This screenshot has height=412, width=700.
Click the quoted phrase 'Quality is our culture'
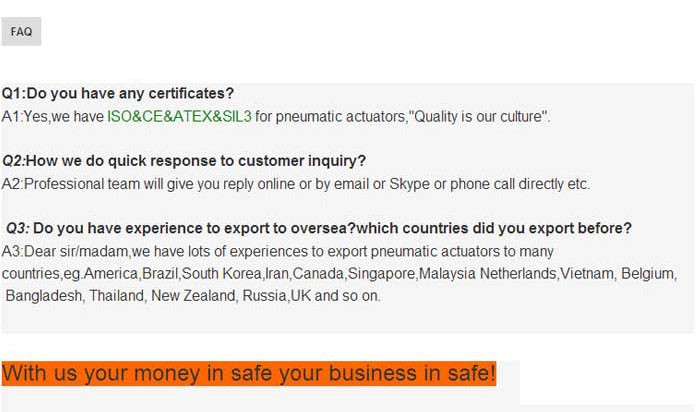coord(479,117)
